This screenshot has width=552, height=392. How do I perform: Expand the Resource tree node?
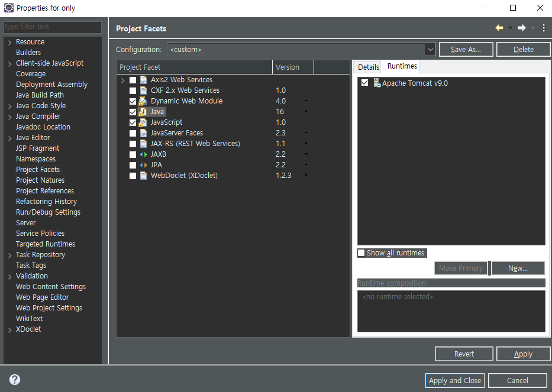pyautogui.click(x=10, y=43)
